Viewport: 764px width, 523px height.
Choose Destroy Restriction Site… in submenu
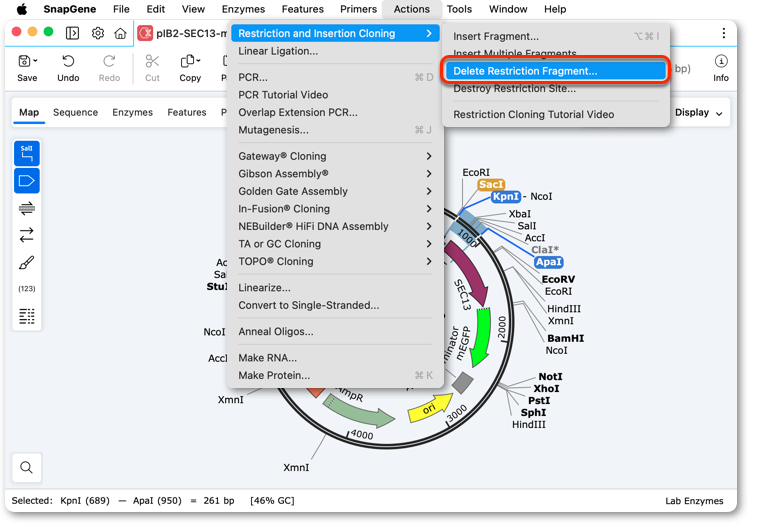(555, 88)
